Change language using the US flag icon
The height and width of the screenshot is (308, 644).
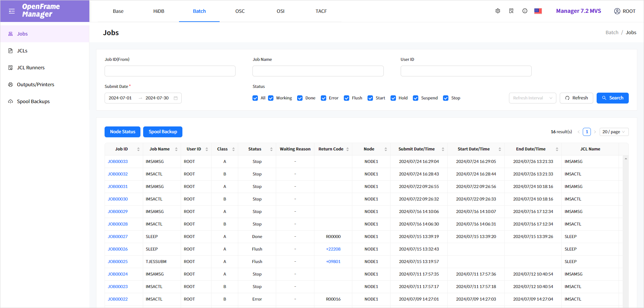coord(538,11)
